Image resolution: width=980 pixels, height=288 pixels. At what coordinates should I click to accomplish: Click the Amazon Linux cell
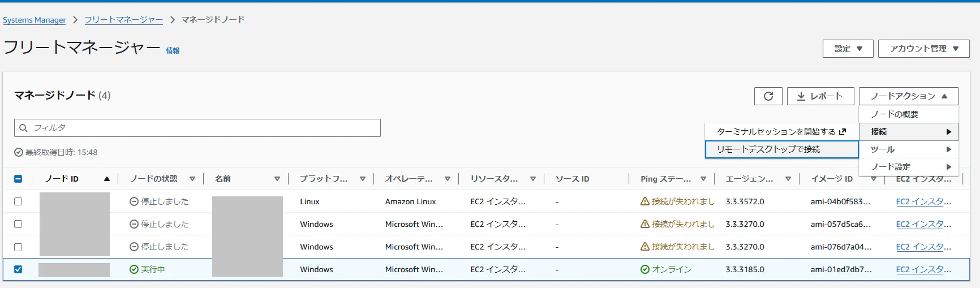(x=410, y=201)
